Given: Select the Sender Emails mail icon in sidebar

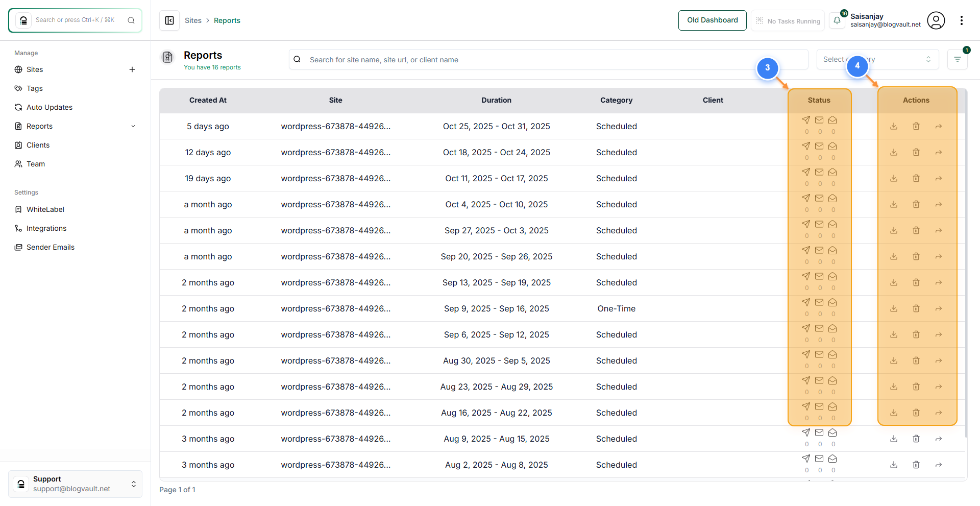Looking at the screenshot, I should click(x=18, y=247).
